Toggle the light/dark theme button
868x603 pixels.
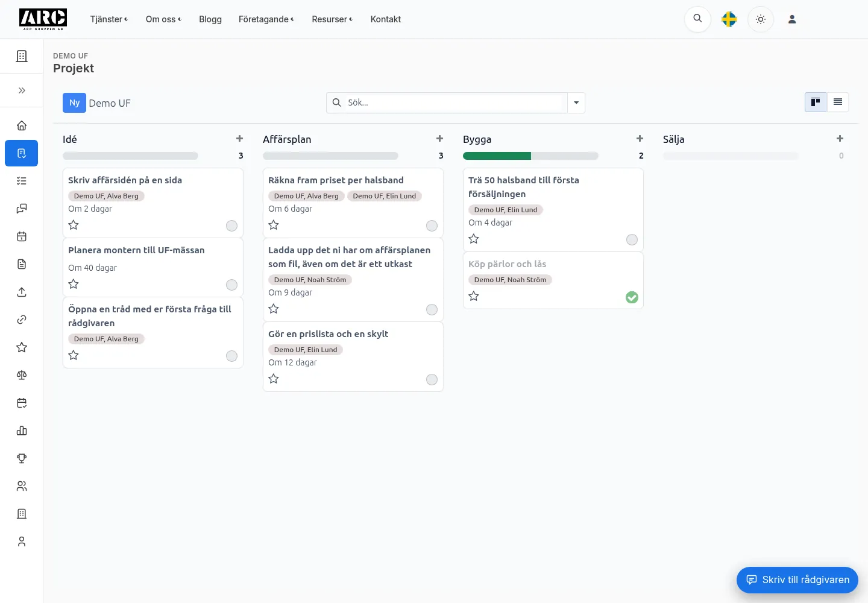761,19
